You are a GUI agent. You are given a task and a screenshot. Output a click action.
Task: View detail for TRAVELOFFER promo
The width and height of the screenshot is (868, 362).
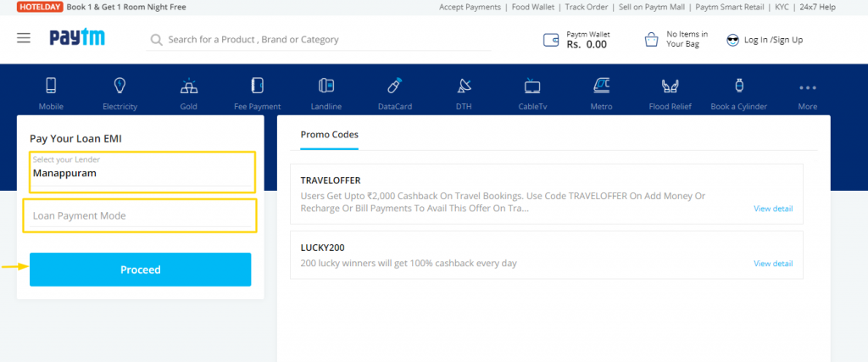tap(773, 209)
